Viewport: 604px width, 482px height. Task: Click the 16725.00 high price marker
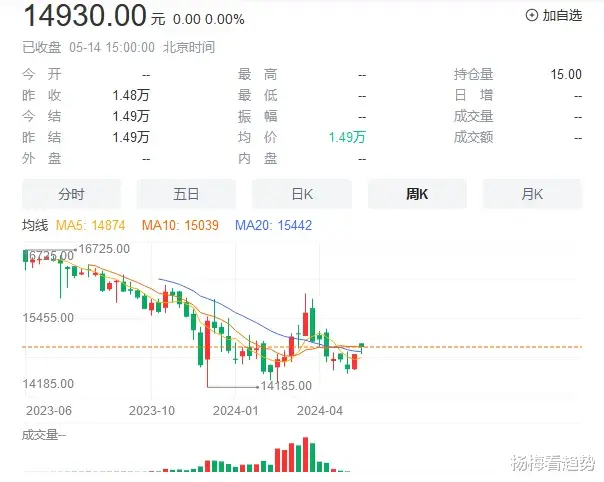coord(104,249)
